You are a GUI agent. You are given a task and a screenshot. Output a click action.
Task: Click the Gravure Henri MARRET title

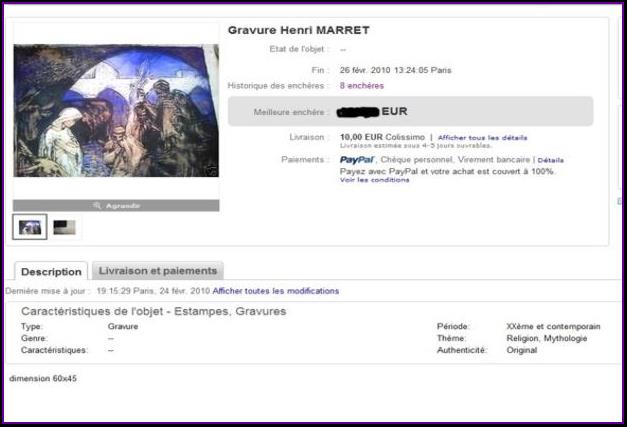coord(298,30)
